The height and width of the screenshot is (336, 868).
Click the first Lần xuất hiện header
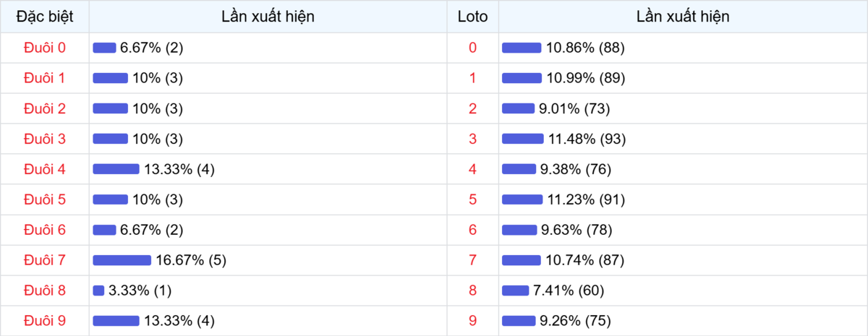coord(268,17)
